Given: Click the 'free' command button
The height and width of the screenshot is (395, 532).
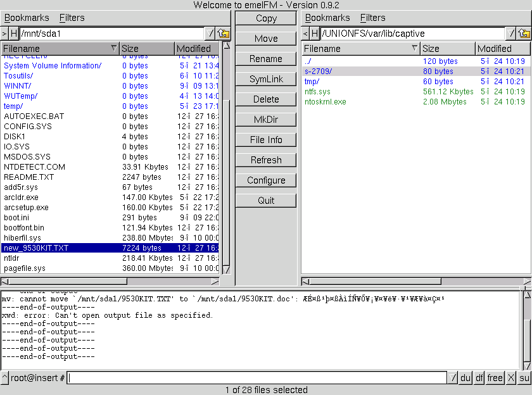Looking at the screenshot, I should 495,378.
